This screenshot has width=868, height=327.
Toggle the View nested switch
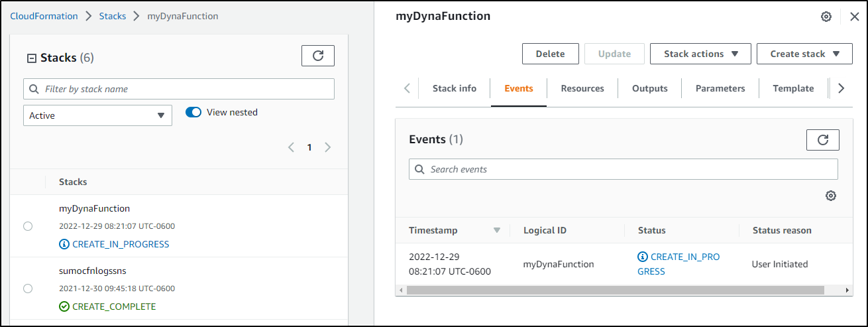193,113
